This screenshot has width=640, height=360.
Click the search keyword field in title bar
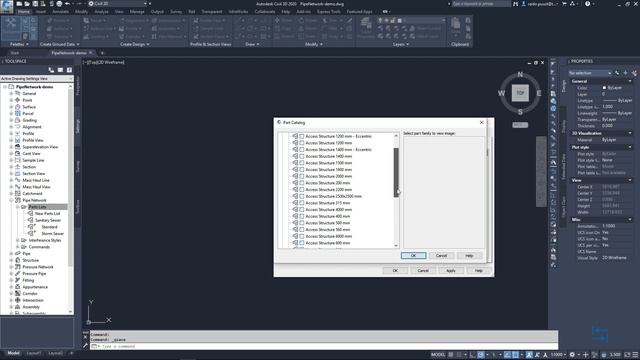tap(481, 4)
